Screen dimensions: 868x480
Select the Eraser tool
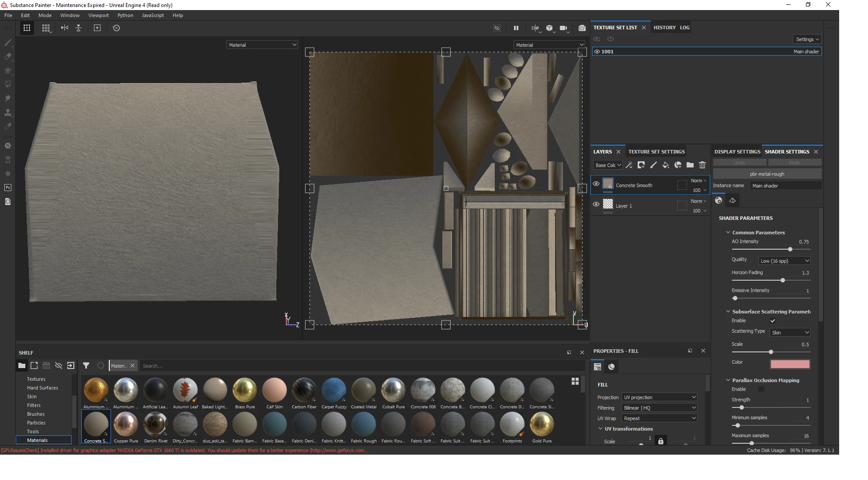7,56
